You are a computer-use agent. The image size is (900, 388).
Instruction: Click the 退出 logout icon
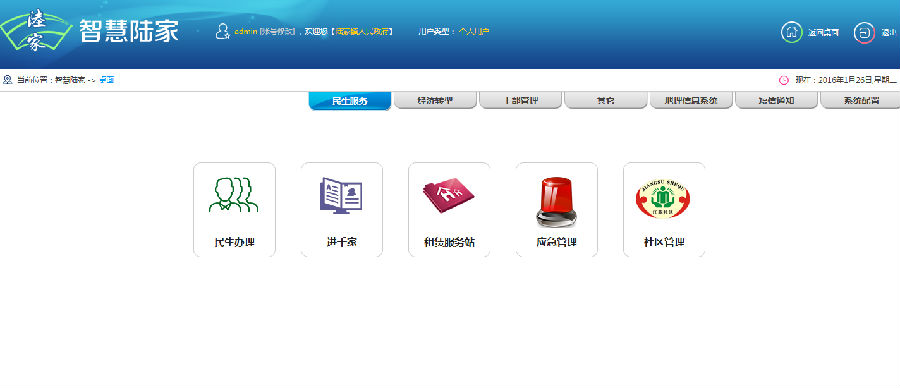pos(864,32)
